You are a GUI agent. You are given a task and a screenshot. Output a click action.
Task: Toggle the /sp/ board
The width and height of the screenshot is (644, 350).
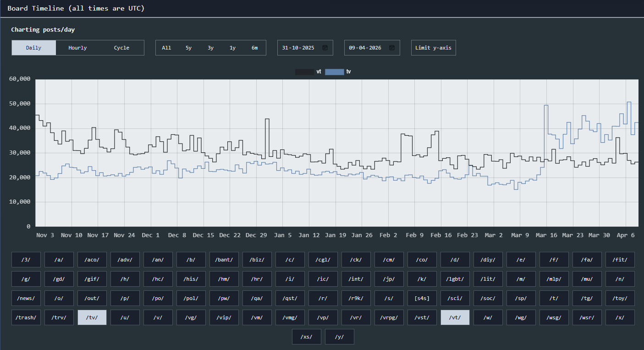coord(521,298)
